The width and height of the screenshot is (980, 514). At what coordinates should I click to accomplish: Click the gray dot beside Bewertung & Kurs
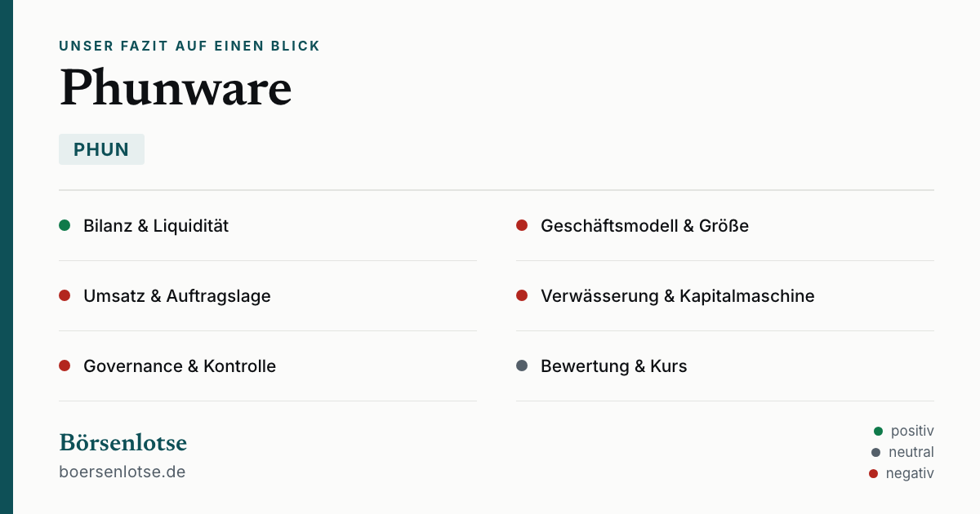click(522, 366)
